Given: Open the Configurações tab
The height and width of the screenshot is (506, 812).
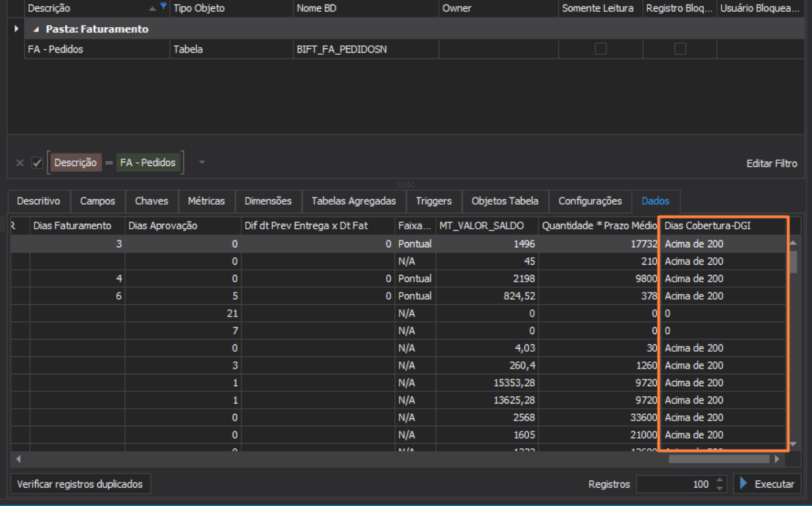Looking at the screenshot, I should pyautogui.click(x=590, y=201).
